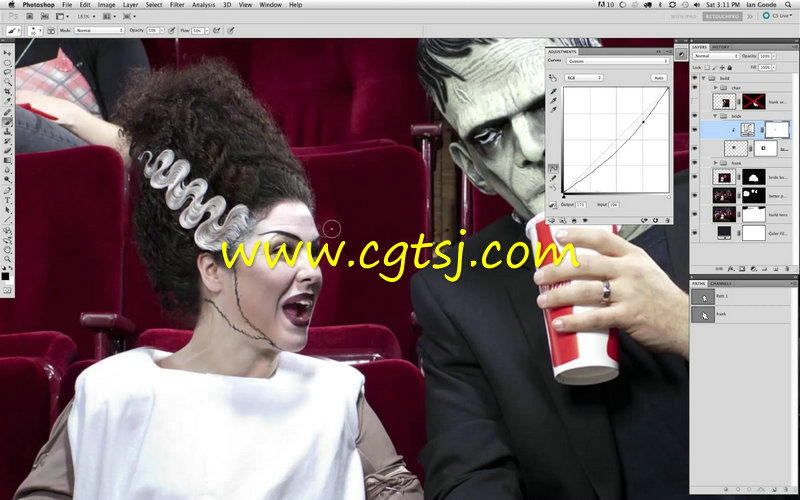Toggle lock transparent pixels in Layers

[x=707, y=67]
